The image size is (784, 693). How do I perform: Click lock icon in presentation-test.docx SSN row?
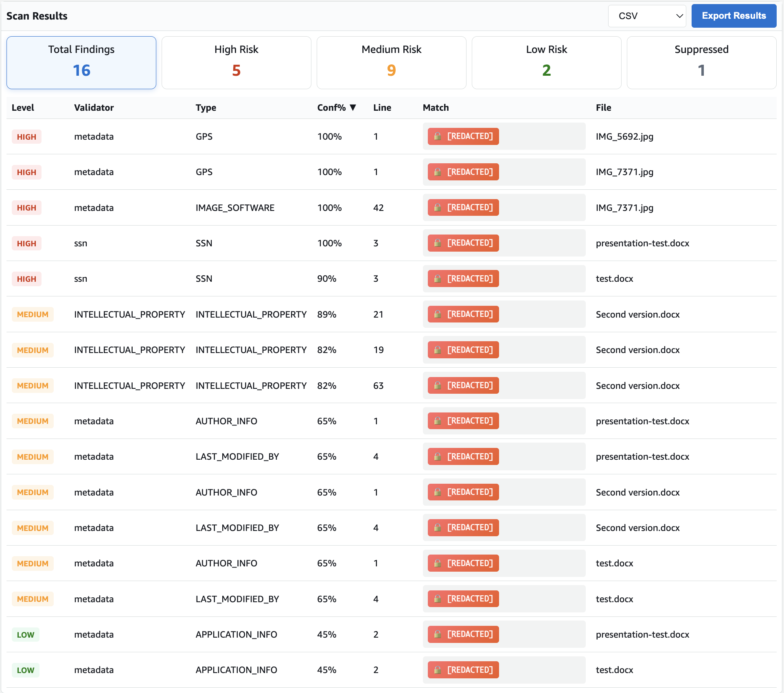(438, 243)
